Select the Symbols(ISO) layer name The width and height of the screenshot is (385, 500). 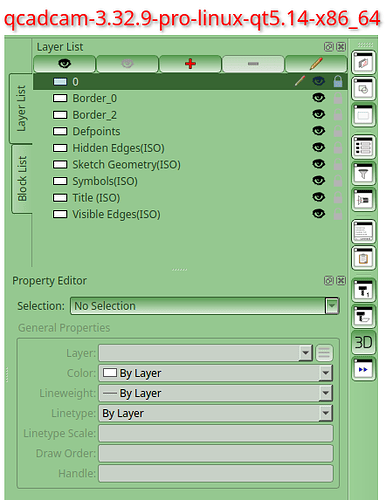click(105, 181)
